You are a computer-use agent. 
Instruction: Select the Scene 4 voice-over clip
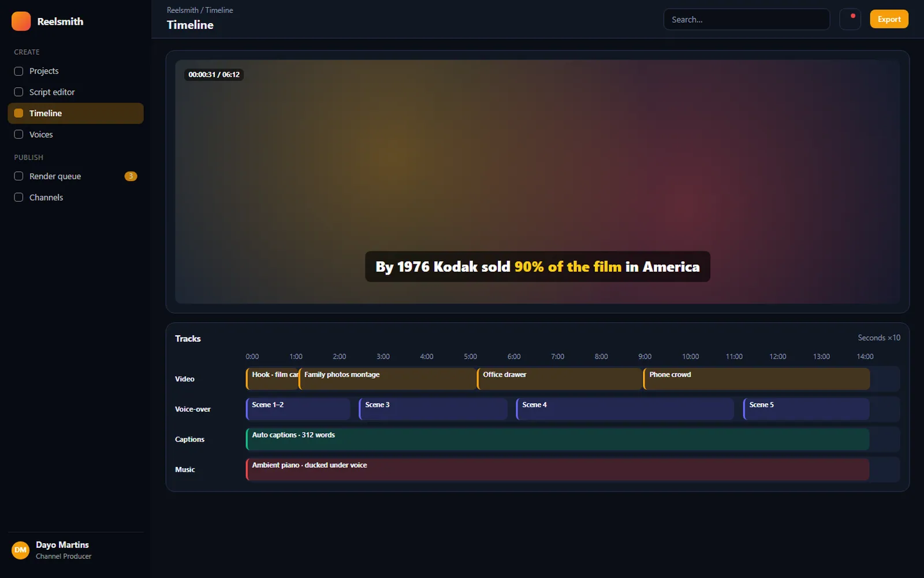tap(625, 409)
